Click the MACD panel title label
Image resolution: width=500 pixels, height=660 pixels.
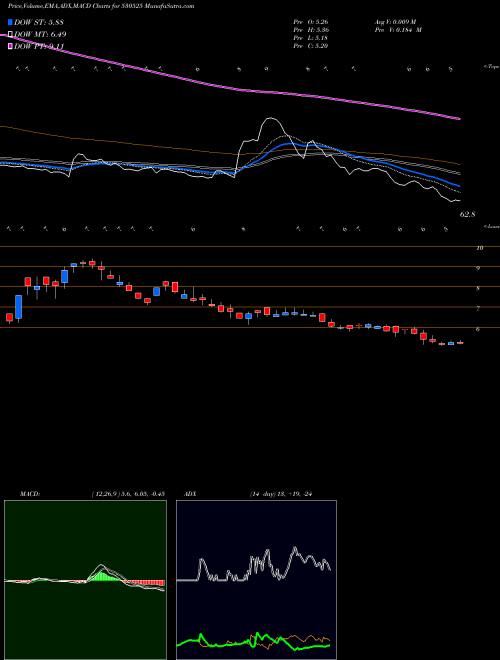pyautogui.click(x=30, y=494)
